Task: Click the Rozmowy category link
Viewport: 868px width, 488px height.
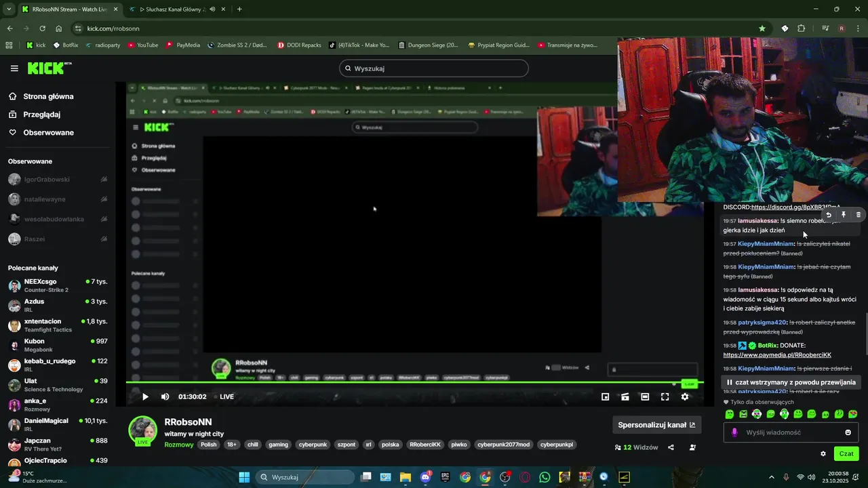Action: (x=179, y=445)
